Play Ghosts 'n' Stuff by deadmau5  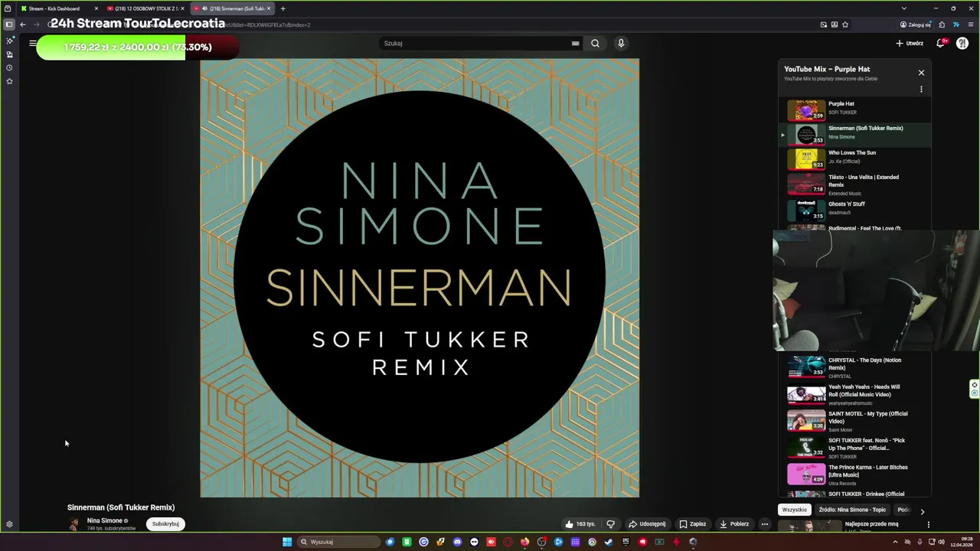coord(854,210)
